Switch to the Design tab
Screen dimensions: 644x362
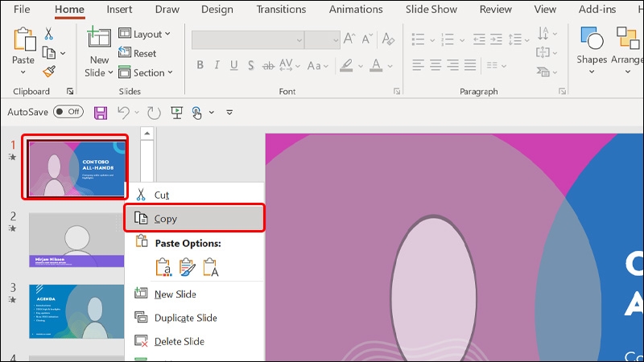tap(217, 9)
